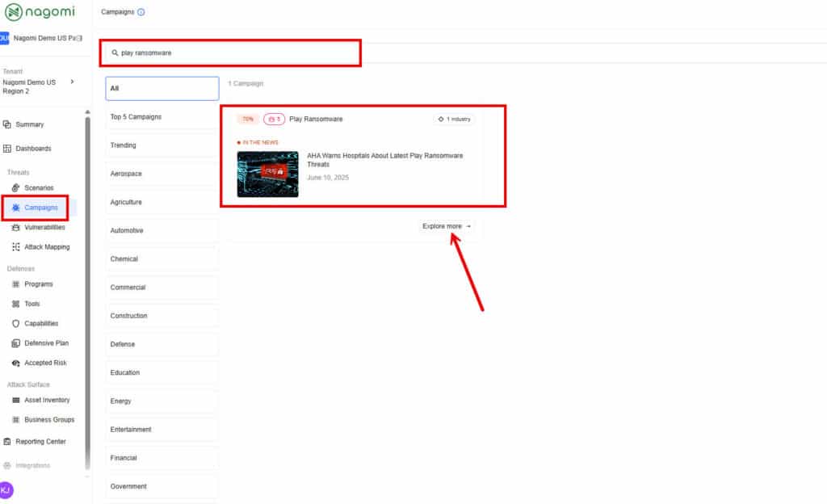This screenshot has width=827, height=504.
Task: Open the KJ user avatar
Action: click(6, 490)
